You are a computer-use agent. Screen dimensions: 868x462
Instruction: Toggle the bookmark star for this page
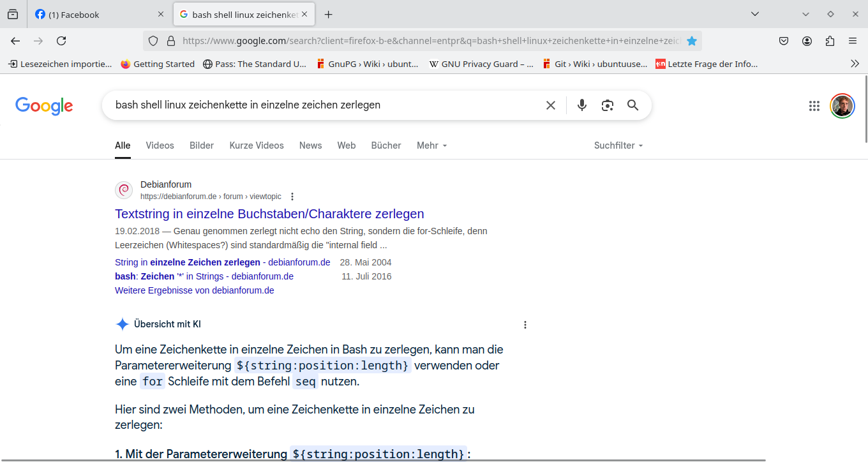[x=692, y=40]
